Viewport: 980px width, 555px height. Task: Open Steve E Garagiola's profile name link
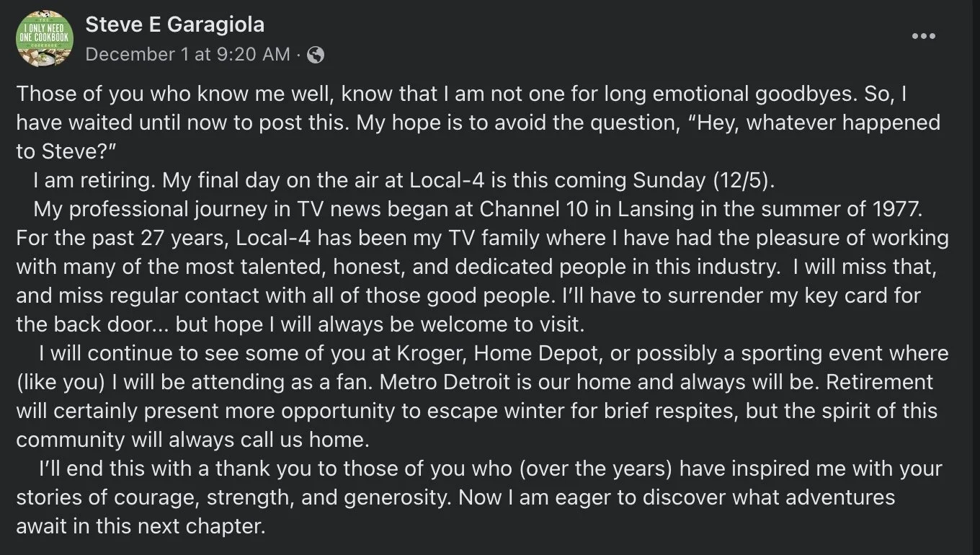pos(175,25)
